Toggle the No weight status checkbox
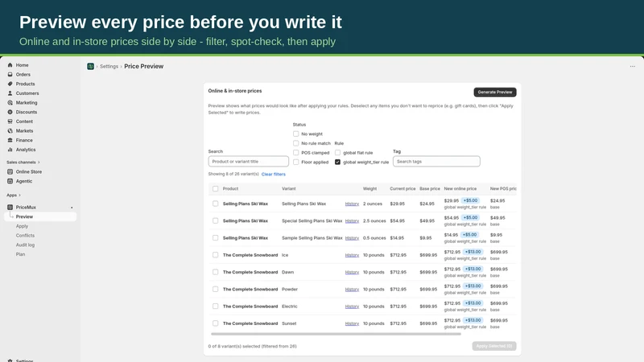 tap(295, 134)
